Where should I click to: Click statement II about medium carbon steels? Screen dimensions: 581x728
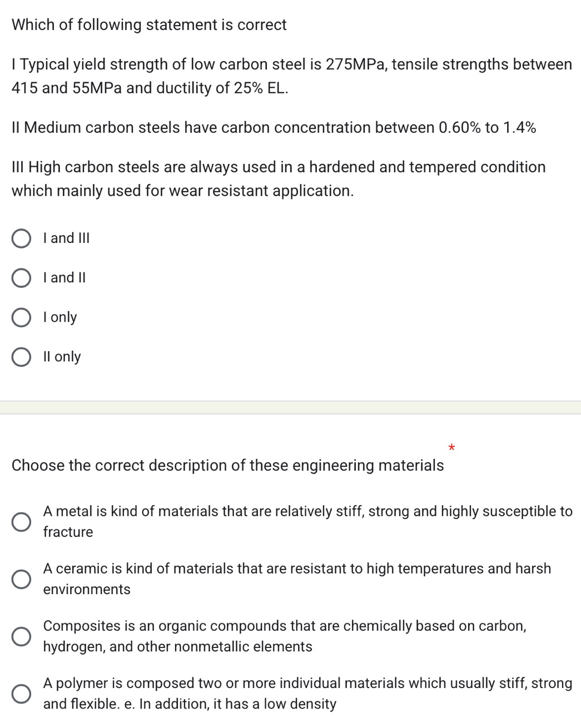coord(274,127)
